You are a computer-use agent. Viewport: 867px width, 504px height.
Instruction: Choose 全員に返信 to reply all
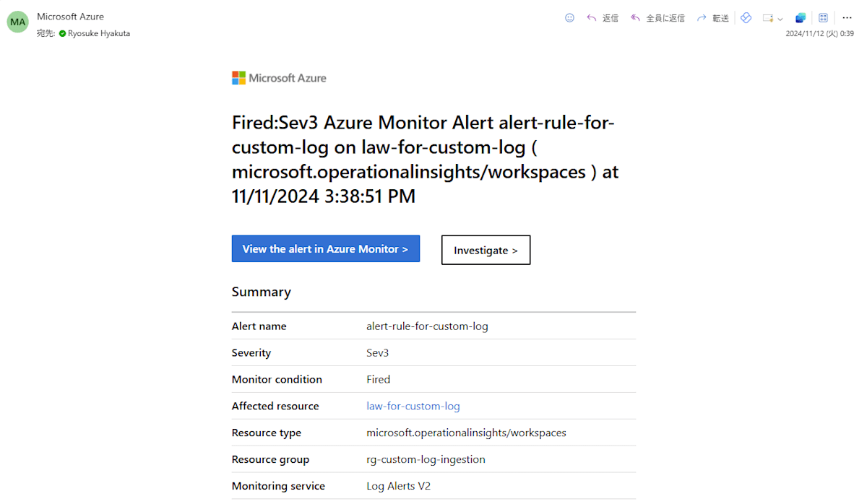(657, 18)
